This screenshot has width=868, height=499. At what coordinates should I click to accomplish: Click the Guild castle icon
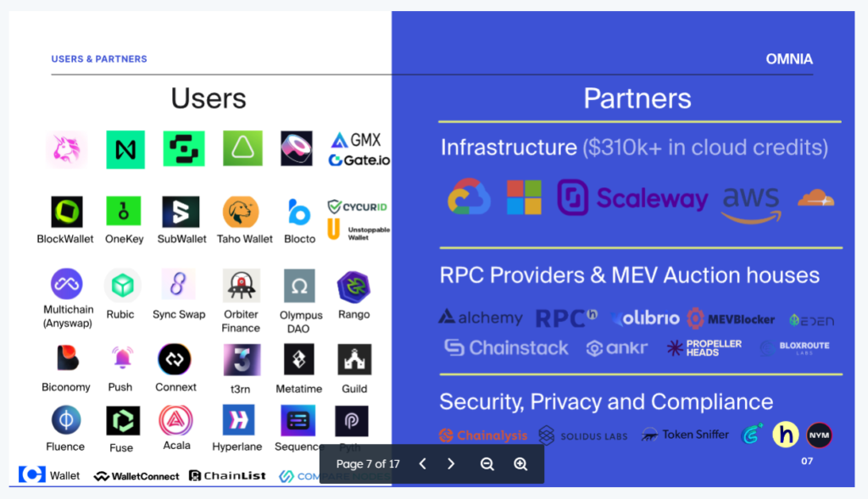[354, 359]
